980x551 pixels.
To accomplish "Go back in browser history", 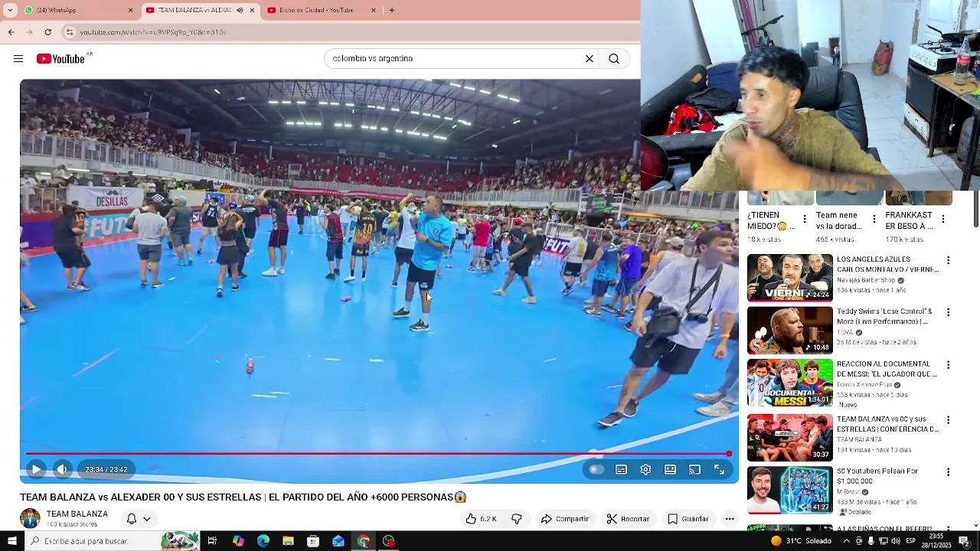I will [11, 32].
